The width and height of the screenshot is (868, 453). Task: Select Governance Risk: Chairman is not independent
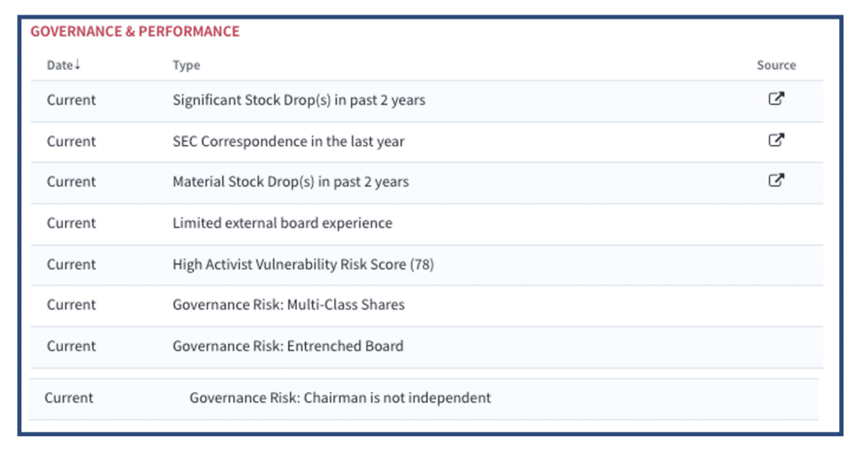pos(340,398)
